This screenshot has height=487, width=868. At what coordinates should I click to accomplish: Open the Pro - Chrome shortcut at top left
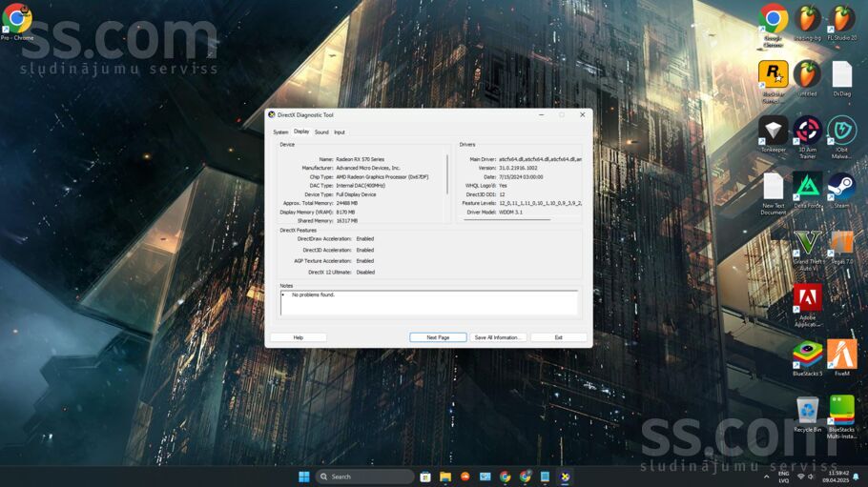(x=16, y=22)
